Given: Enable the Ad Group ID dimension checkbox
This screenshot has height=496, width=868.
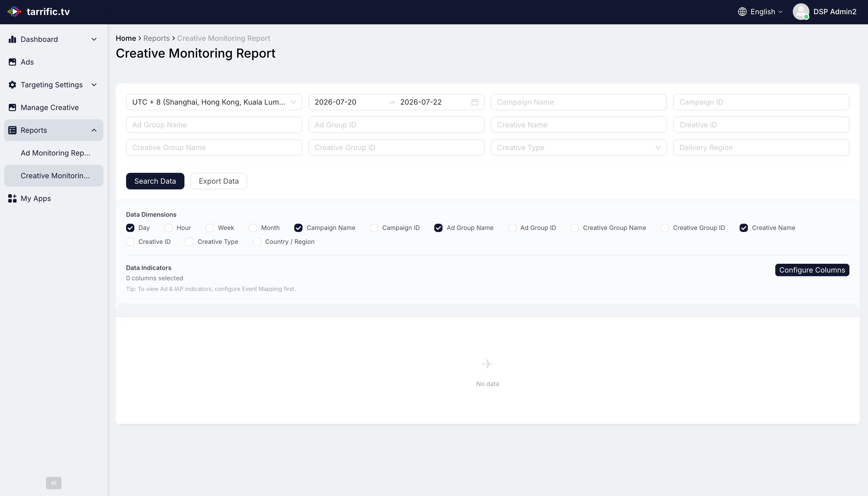Looking at the screenshot, I should point(512,228).
